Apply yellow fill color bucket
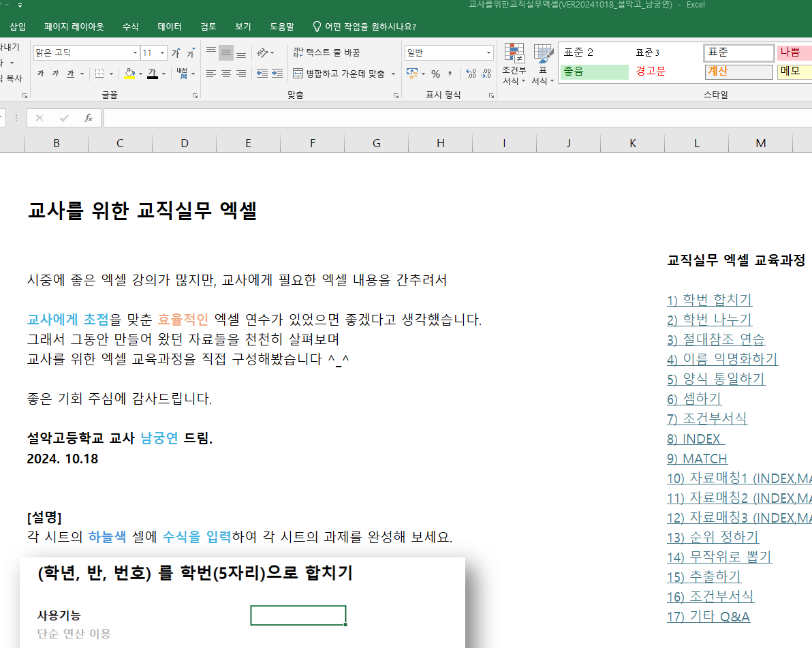Image resolution: width=812 pixels, height=648 pixels. [x=129, y=74]
